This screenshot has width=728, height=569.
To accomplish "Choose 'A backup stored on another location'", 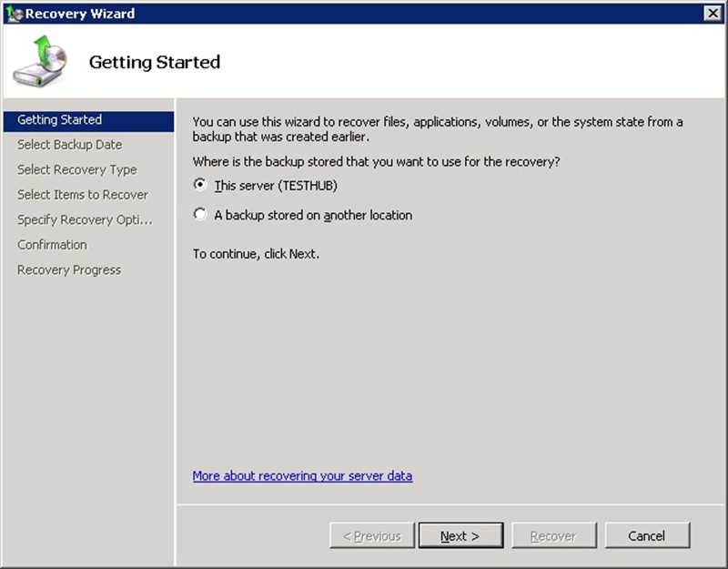I will [200, 216].
